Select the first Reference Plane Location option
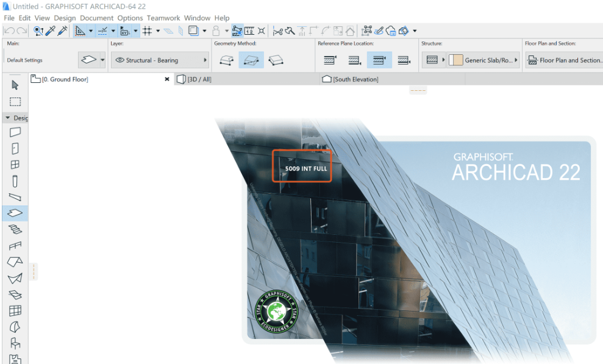 pyautogui.click(x=330, y=60)
